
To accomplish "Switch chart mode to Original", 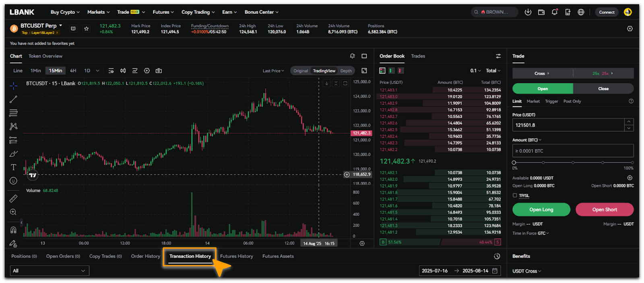I will pos(301,71).
